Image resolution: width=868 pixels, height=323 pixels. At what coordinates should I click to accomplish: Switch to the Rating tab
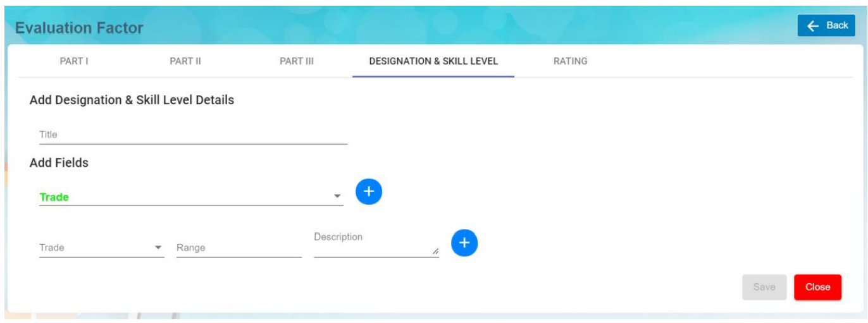(570, 61)
